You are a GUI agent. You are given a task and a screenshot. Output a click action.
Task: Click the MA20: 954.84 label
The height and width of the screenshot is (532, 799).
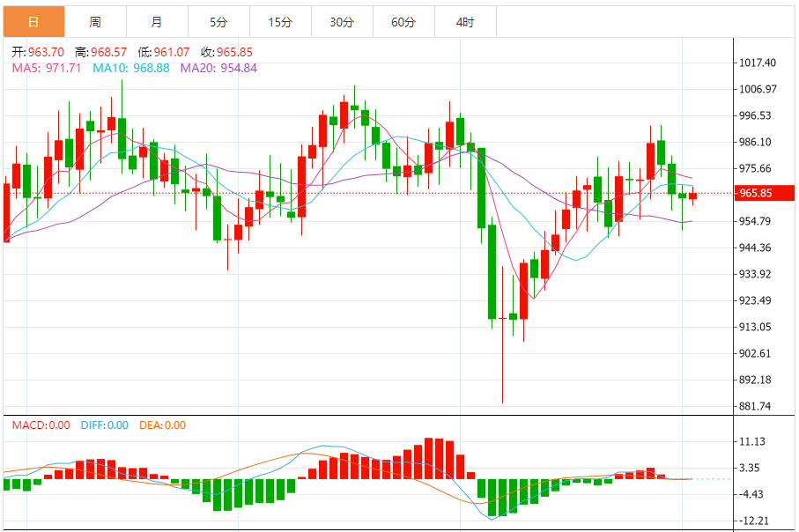(x=218, y=69)
